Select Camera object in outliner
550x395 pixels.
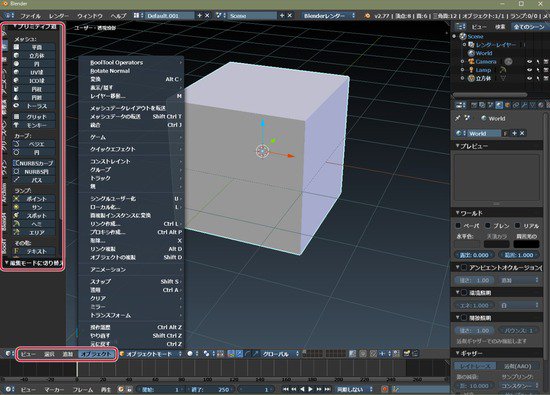point(485,61)
